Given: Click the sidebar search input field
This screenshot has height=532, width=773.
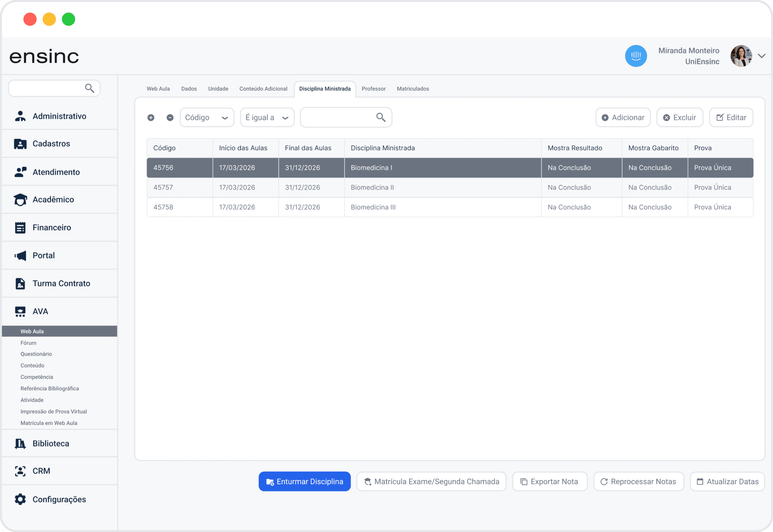Looking at the screenshot, I should [54, 88].
